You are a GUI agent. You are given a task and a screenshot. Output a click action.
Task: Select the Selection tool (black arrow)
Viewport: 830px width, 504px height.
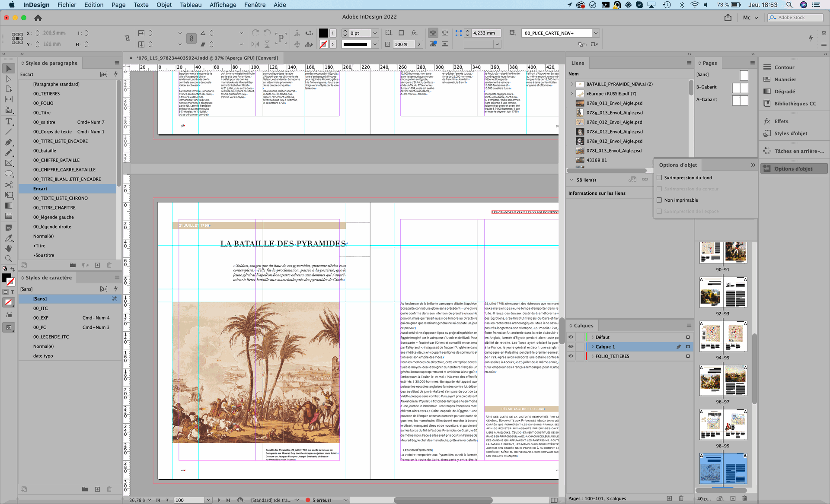coord(9,68)
